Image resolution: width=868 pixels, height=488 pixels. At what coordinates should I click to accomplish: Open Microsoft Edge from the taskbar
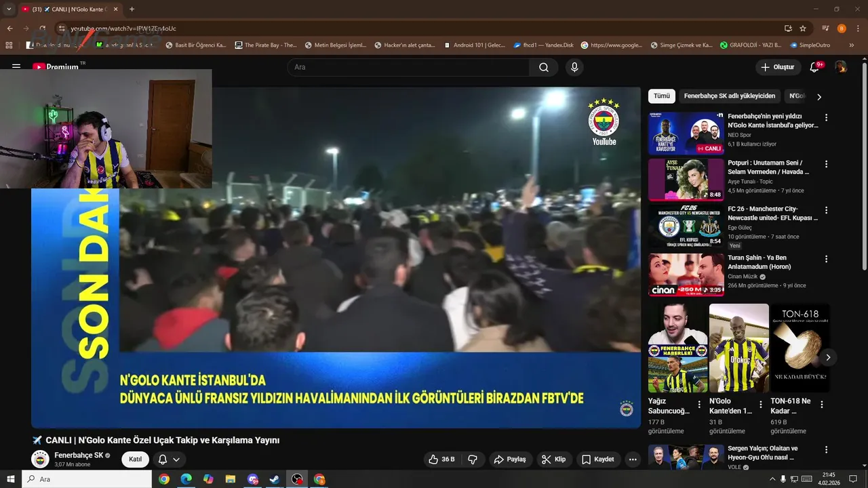186,479
